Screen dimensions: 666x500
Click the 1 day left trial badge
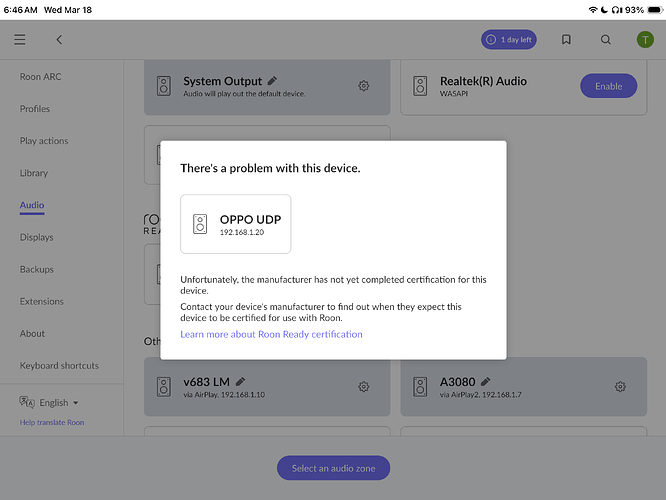pyautogui.click(x=509, y=40)
